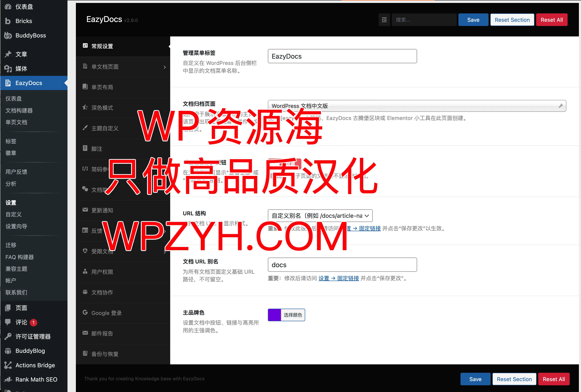Click the Google 登录 G icon
The image size is (581, 392).
85,312
